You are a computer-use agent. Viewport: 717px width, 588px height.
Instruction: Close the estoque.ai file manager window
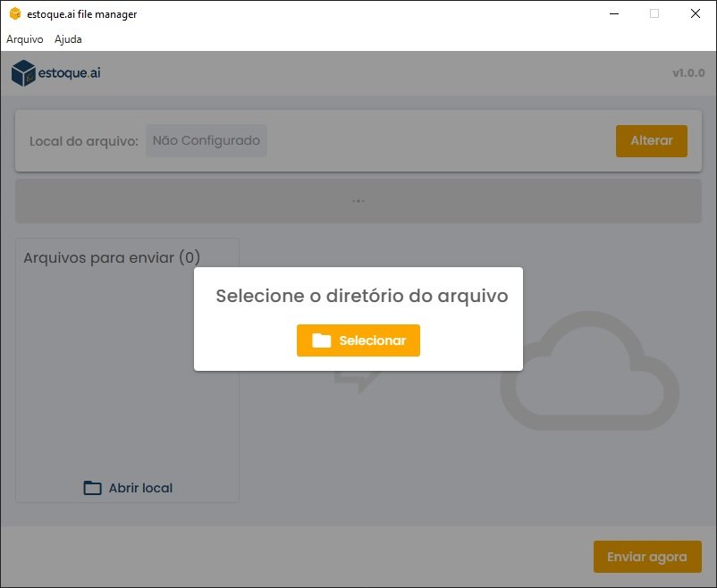tap(695, 13)
